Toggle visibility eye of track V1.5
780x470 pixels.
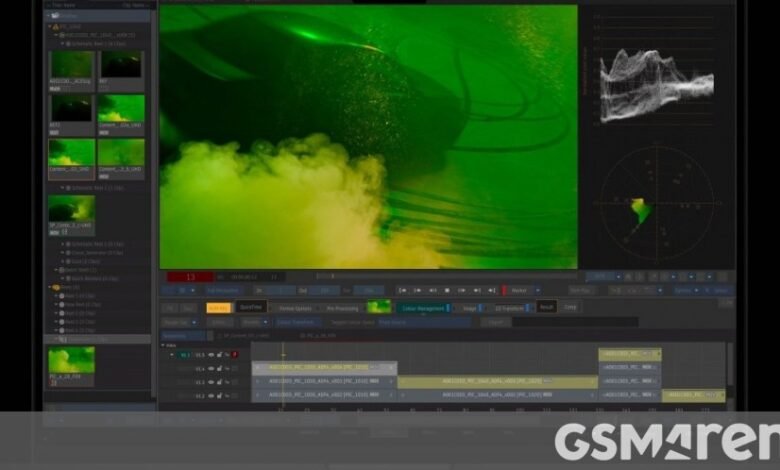coord(210,354)
